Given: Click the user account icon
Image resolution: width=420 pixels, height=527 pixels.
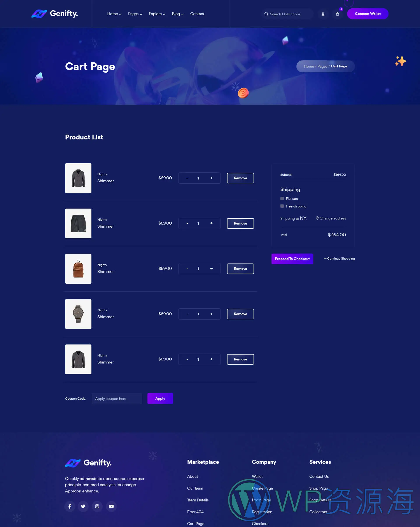Looking at the screenshot, I should [323, 14].
